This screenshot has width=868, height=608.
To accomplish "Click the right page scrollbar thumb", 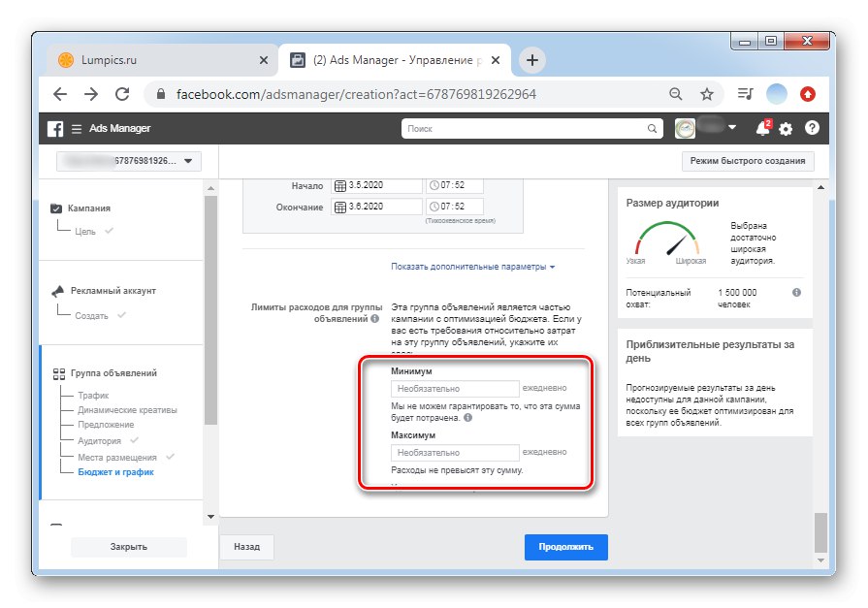I will click(820, 532).
